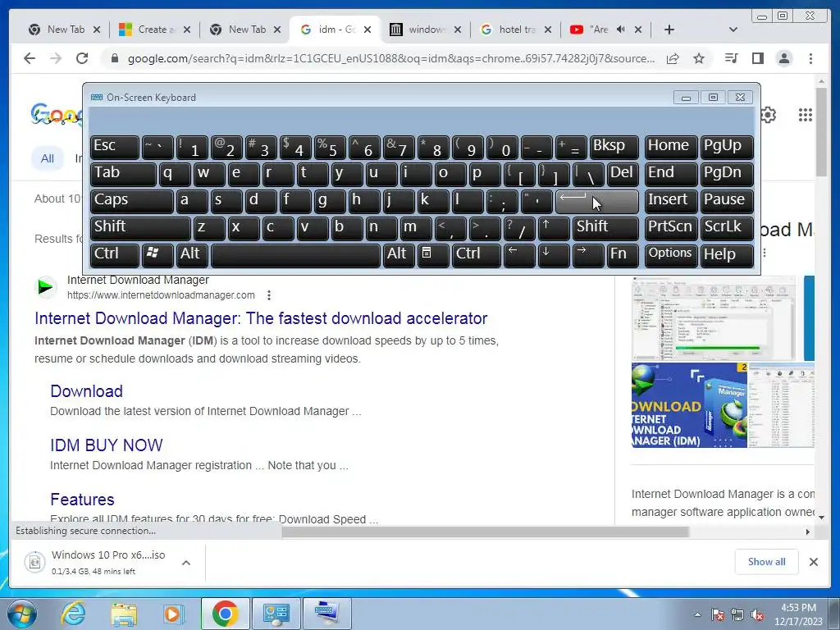The image size is (840, 630).
Task: Open more options for Internet Download Manager result
Action: (269, 295)
